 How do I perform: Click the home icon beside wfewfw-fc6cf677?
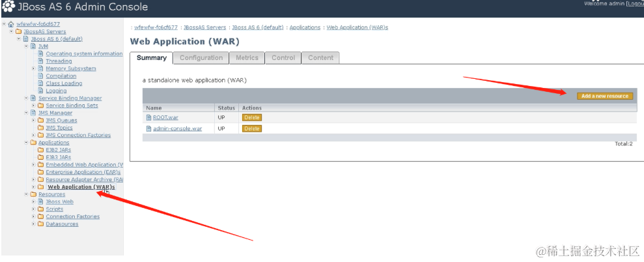(11, 24)
